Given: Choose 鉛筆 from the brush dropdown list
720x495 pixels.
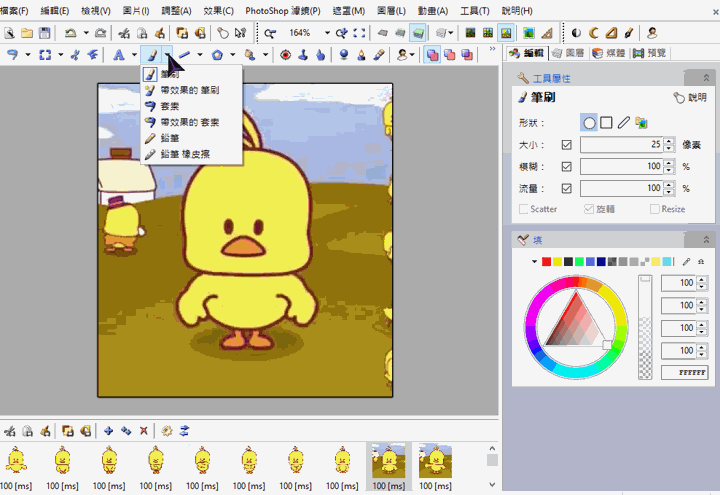Looking at the screenshot, I should click(191, 138).
